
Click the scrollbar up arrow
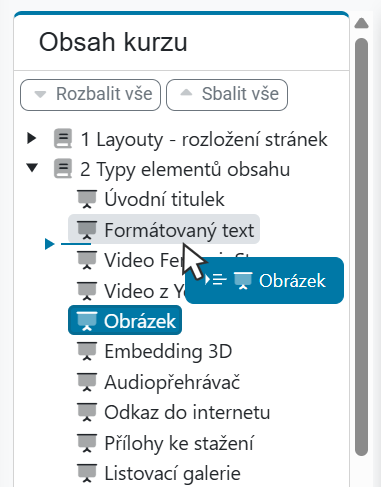click(361, 23)
